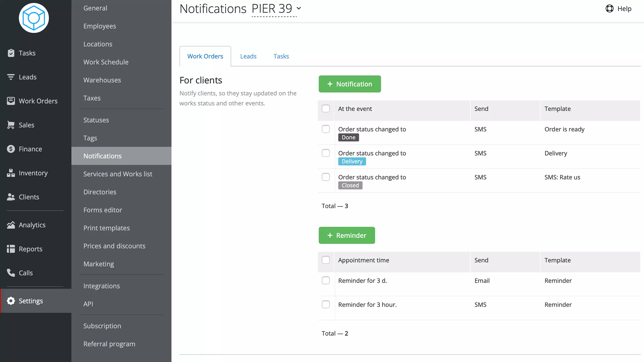Toggle checkbox for Order status changed to Done
This screenshot has width=644, height=362.
tap(326, 129)
